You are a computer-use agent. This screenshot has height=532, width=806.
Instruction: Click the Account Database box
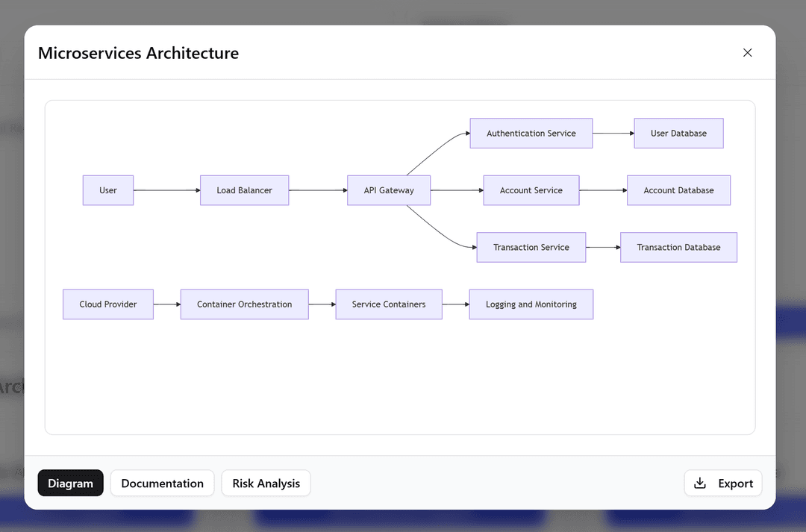click(x=678, y=190)
